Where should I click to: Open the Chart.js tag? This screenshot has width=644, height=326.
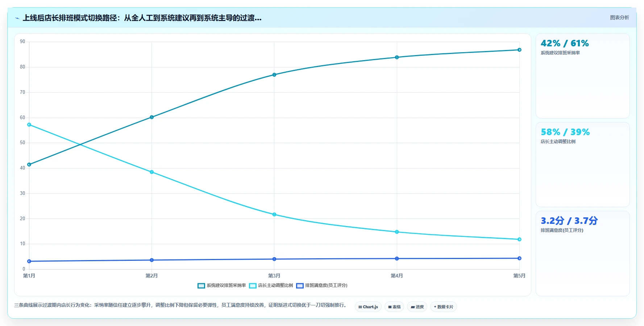368,307
